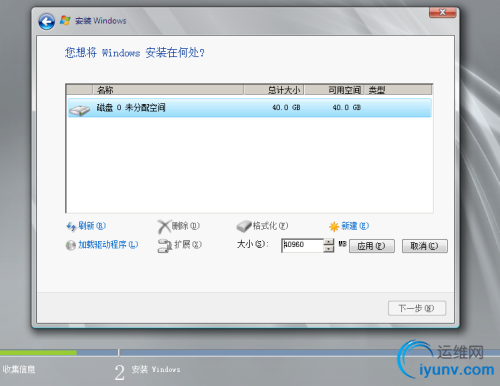Click the heading 您想将 Windows 安装在何处?

click(135, 53)
